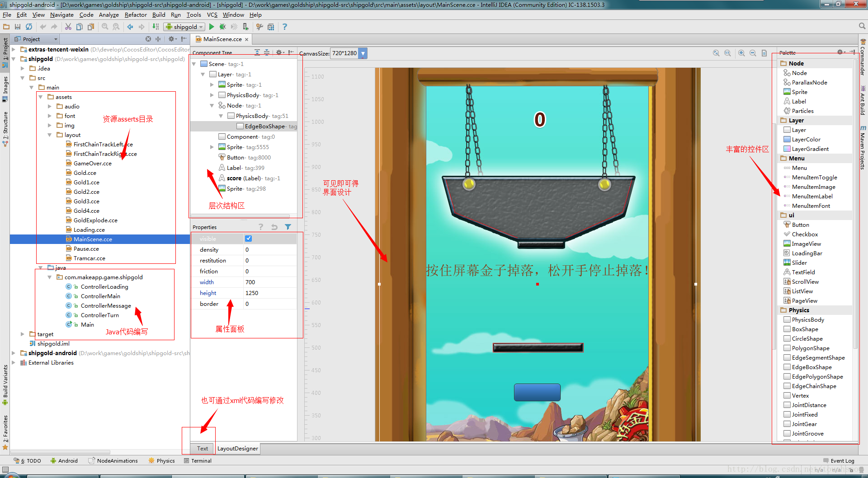868x478 pixels.
Task: Open Project Structure from the toolbar
Action: [271, 27]
